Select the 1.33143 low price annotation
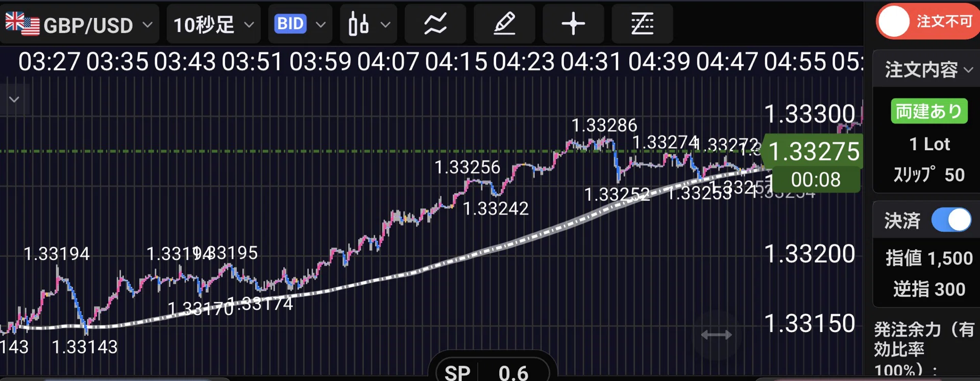 85,347
